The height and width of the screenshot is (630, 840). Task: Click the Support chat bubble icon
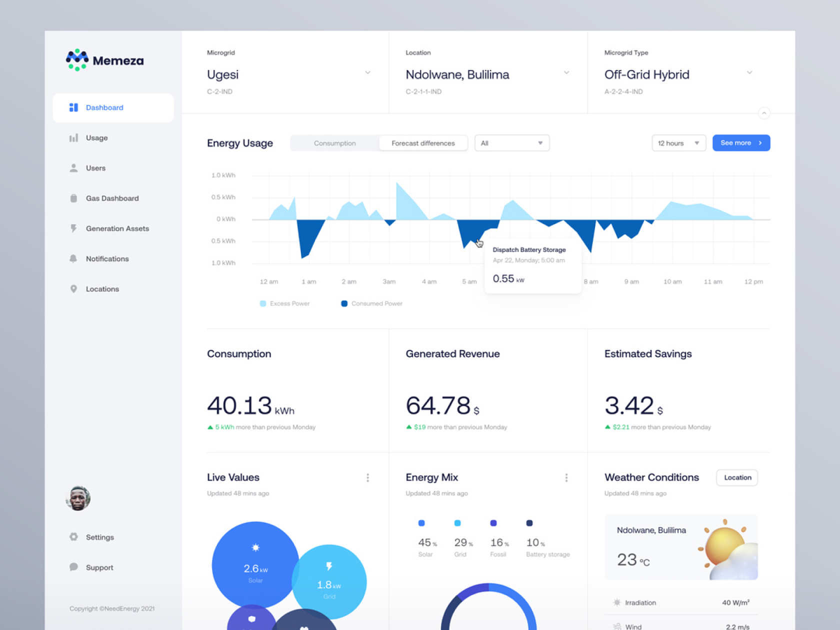tap(73, 567)
